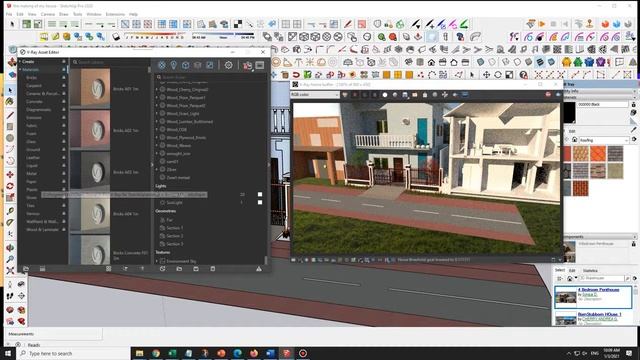Select the SketchUp Select arrow tool in left toolbar

coord(10,90)
